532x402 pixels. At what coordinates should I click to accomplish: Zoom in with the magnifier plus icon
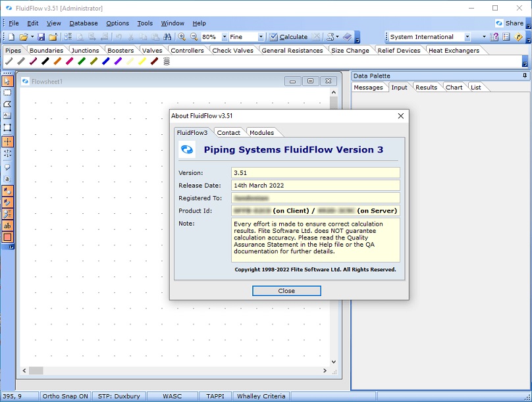point(182,37)
